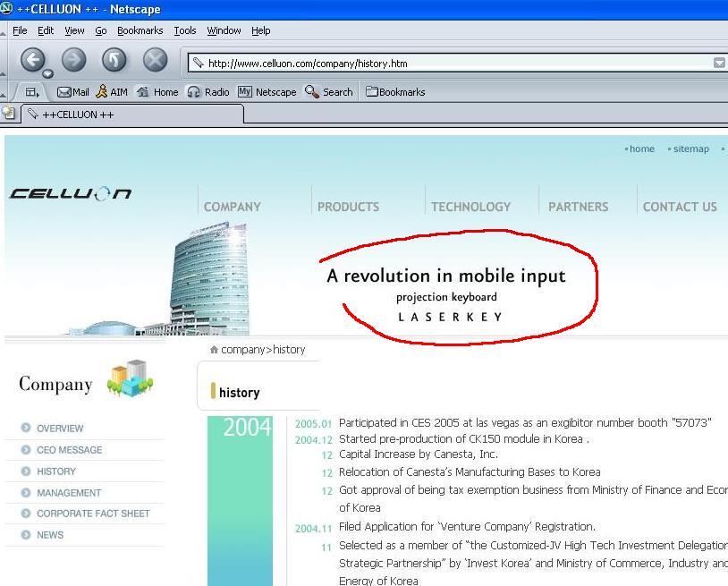Open the PRODUCTS navigation item

coord(348,207)
